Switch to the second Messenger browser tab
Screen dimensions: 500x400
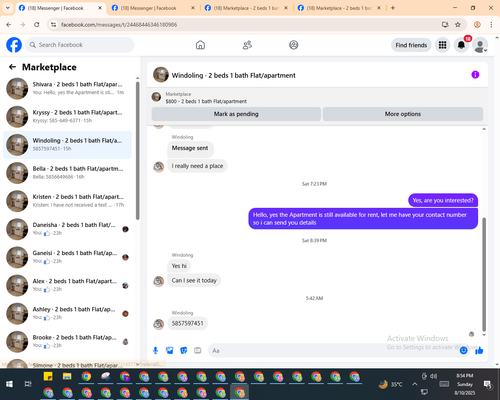(x=153, y=8)
